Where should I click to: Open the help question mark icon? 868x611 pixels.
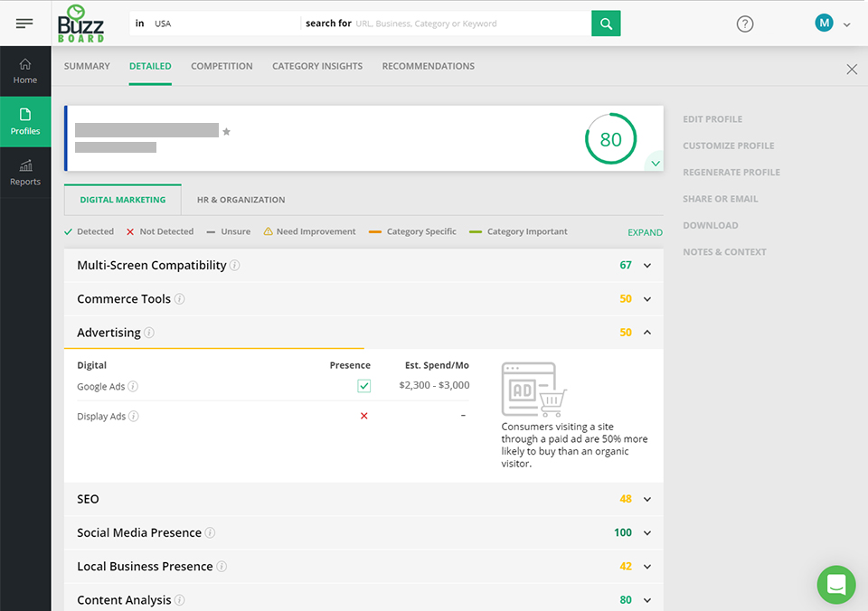(745, 24)
